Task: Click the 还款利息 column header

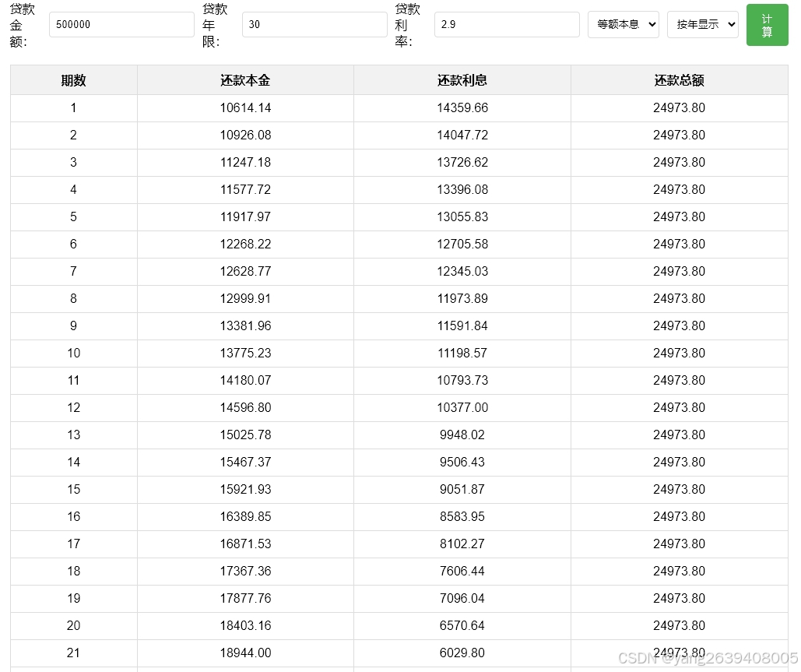Action: coord(462,80)
